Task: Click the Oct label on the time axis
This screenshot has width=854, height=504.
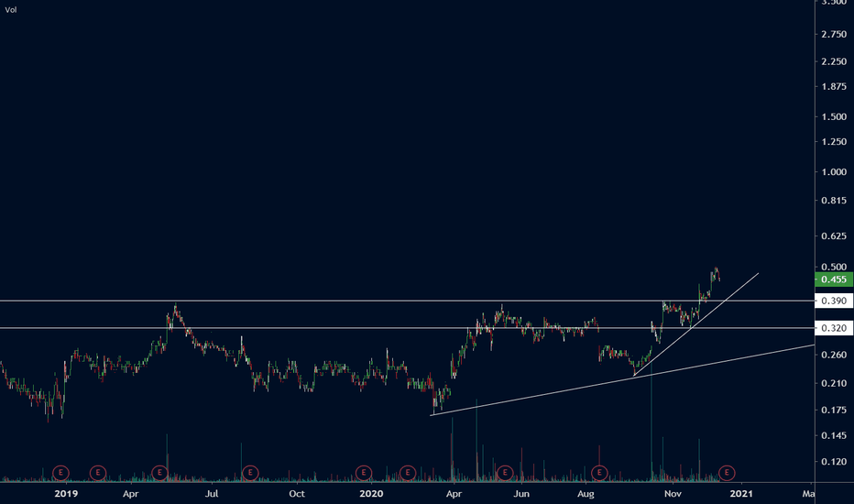Action: [297, 494]
